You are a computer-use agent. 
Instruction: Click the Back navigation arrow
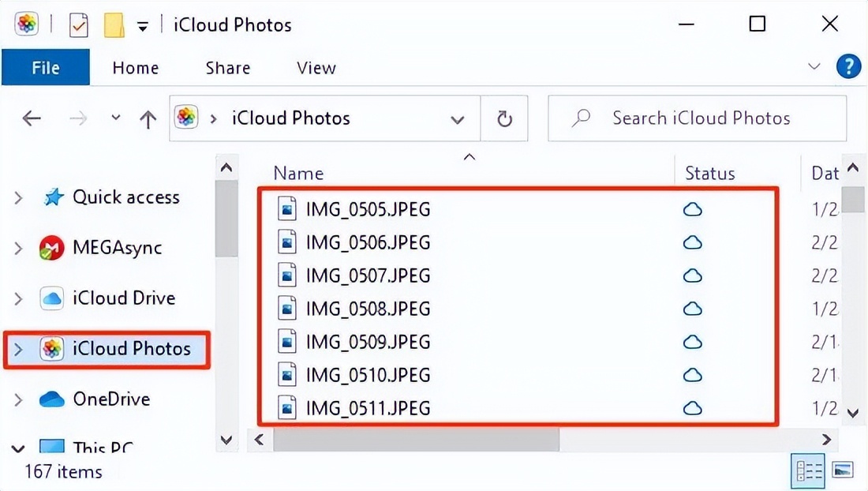[32, 118]
